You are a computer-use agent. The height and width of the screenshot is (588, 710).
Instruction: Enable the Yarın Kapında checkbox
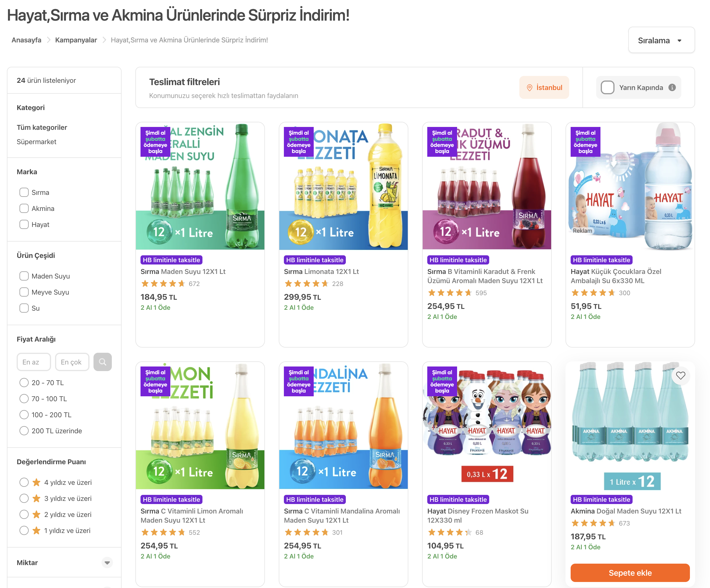tap(607, 87)
